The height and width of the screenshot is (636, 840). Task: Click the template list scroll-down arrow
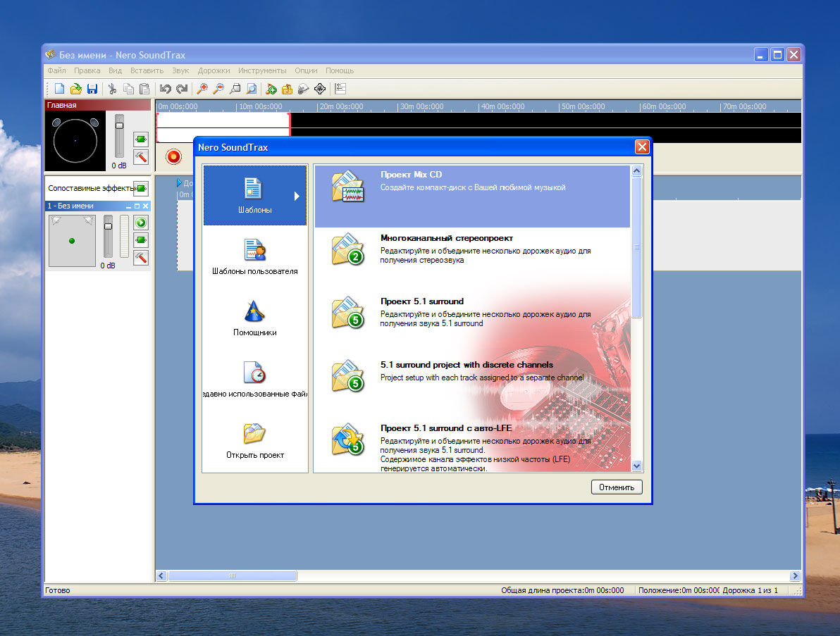tap(636, 466)
